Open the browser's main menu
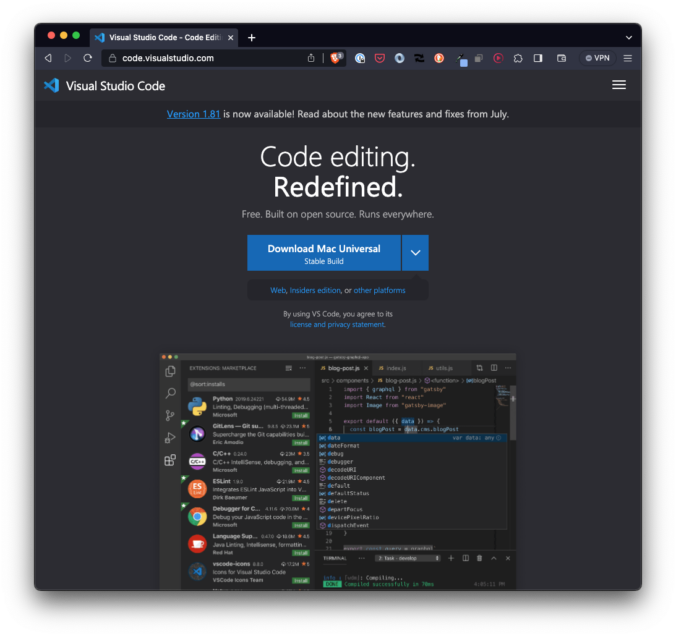The height and width of the screenshot is (636, 676). [x=627, y=58]
